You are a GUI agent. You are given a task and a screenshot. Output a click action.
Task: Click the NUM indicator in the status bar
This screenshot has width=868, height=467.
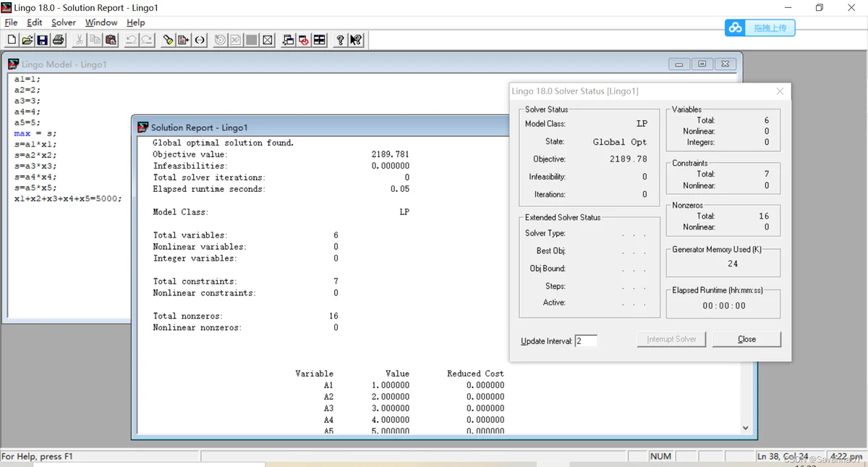click(661, 457)
